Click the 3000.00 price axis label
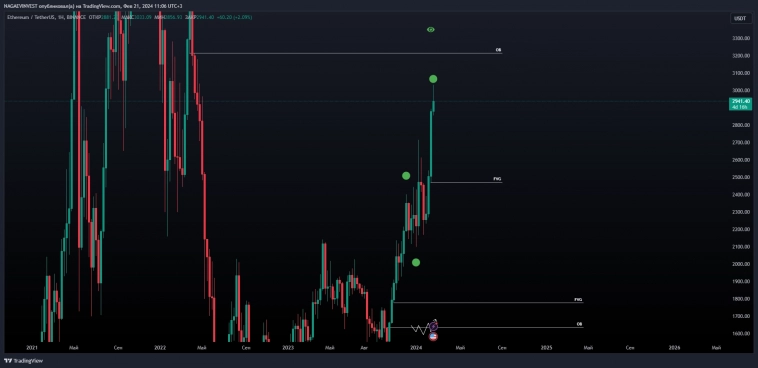The height and width of the screenshot is (368, 758). coord(741,90)
